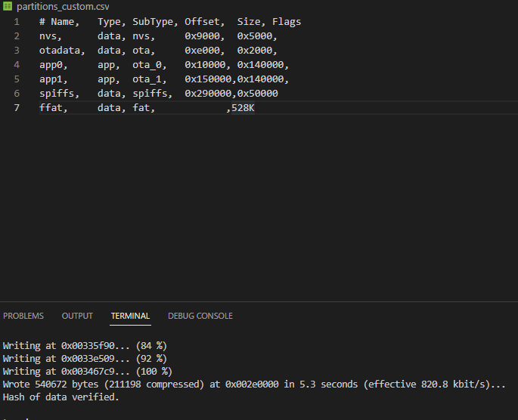
Task: Place cursor on '# Name,' header text
Action: (x=60, y=22)
